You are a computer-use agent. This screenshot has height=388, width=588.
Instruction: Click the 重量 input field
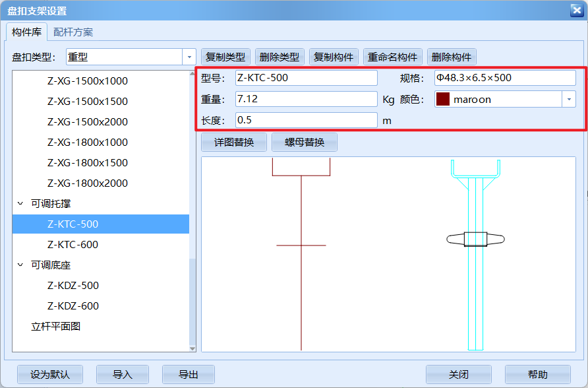click(x=306, y=100)
